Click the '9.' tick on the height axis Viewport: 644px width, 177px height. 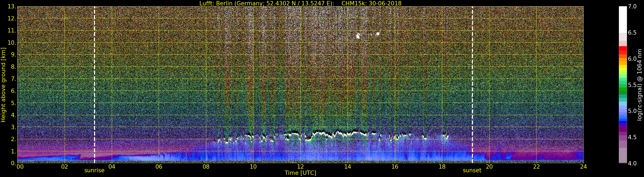tap(14, 55)
